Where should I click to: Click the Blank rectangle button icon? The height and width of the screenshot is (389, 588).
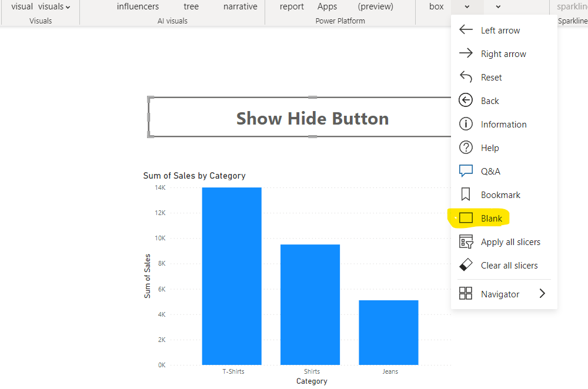tap(466, 218)
